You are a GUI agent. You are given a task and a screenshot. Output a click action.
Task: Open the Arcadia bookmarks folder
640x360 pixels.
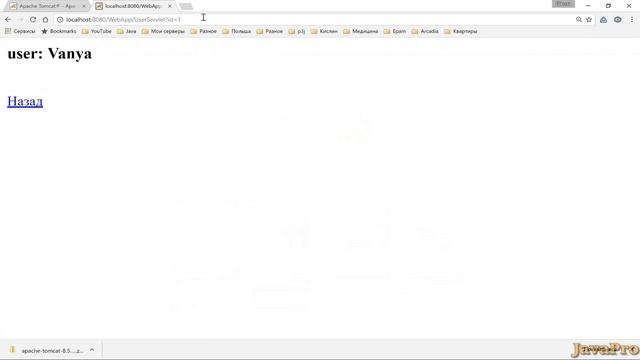click(425, 31)
